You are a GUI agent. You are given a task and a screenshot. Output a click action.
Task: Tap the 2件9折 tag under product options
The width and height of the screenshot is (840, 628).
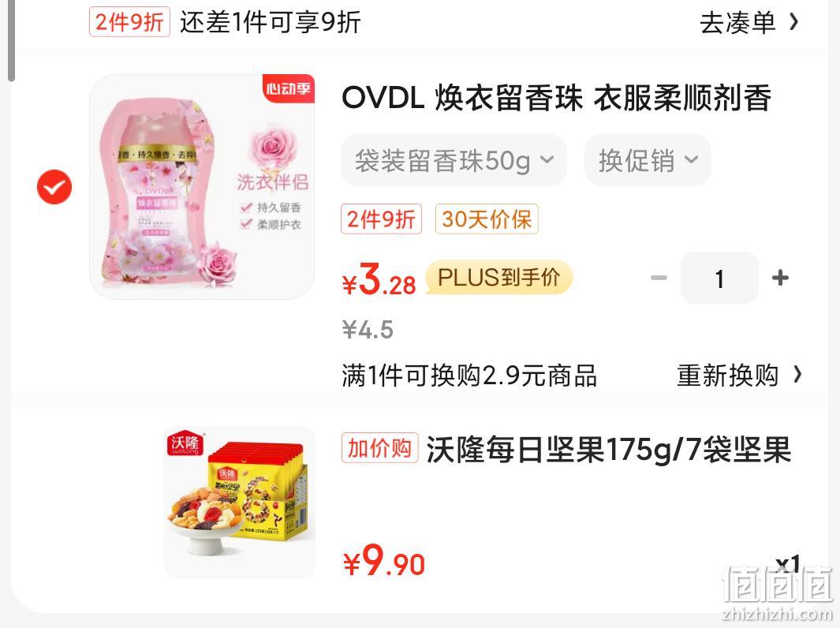[381, 219]
